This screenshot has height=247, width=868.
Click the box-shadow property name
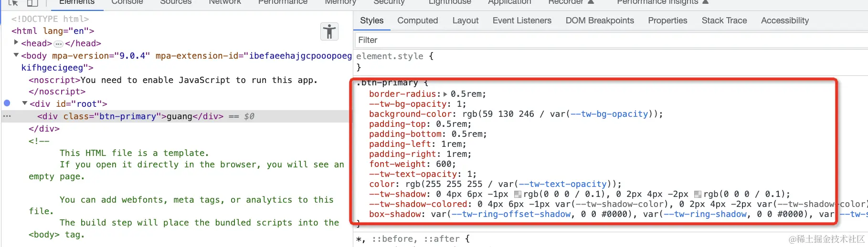395,214
